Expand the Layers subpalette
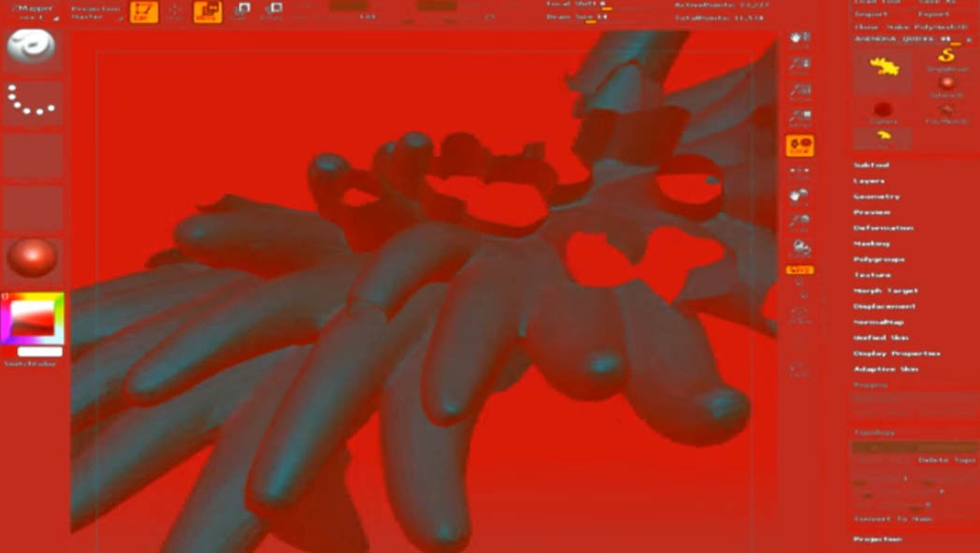This screenshot has height=553, width=980. coord(870,181)
